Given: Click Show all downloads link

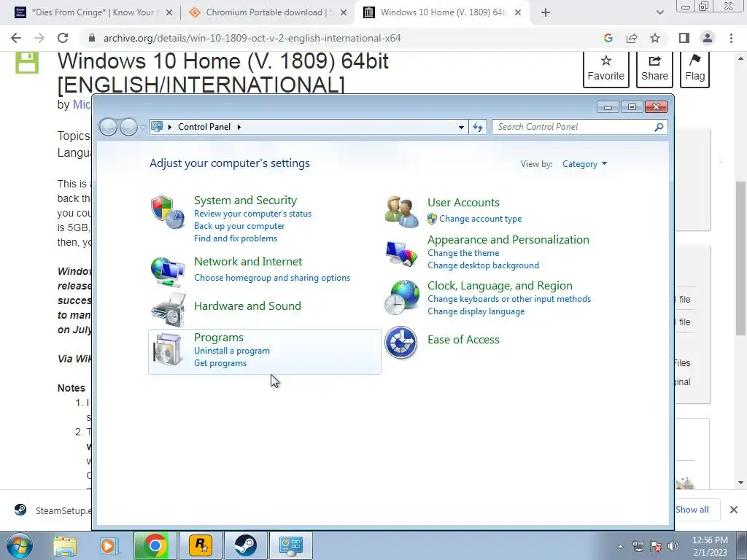Looking at the screenshot, I should [692, 510].
